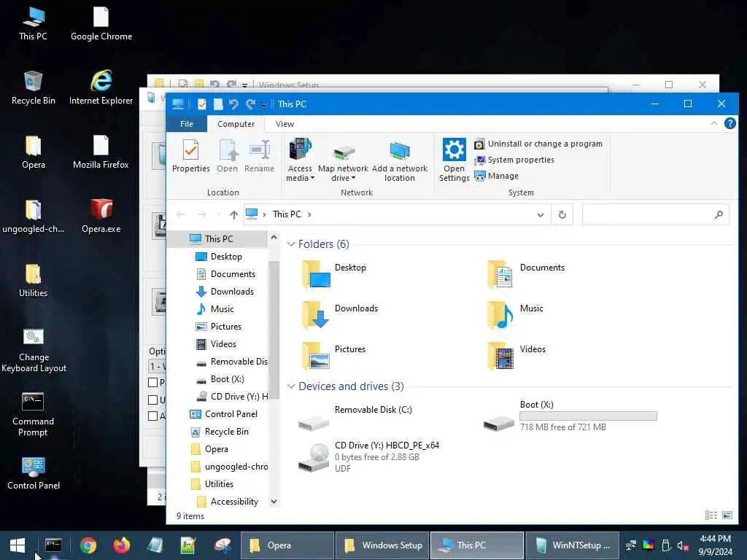The width and height of the screenshot is (747, 560).
Task: Click Manage in System group
Action: (x=496, y=176)
